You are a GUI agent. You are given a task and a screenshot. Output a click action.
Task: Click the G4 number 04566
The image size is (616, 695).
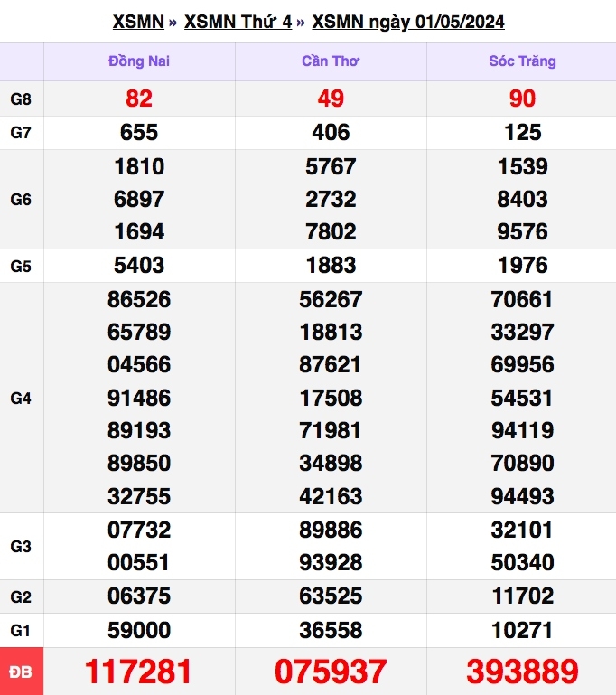tap(139, 364)
